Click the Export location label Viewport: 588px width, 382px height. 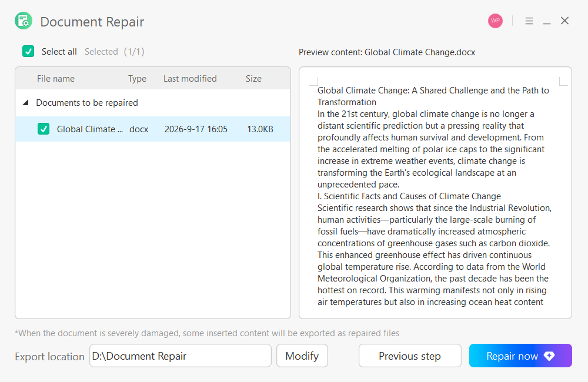pyautogui.click(x=49, y=357)
